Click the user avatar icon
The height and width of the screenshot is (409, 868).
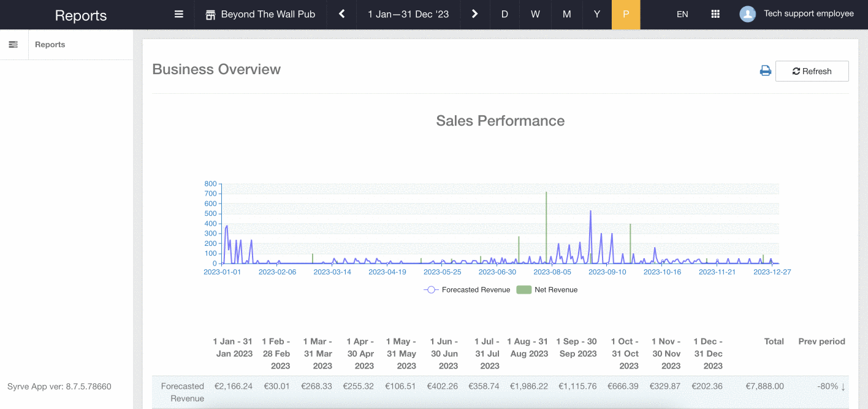pyautogui.click(x=747, y=14)
